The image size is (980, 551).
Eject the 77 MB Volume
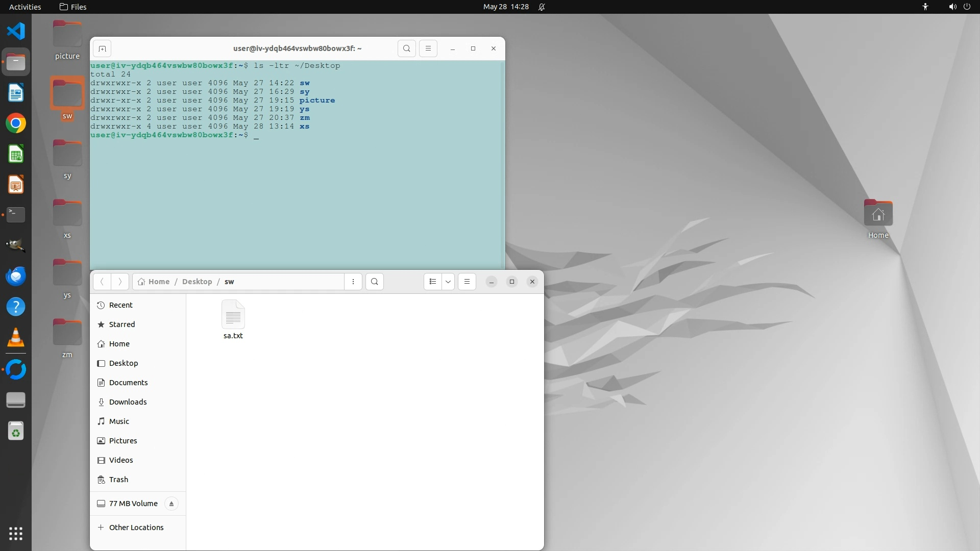click(171, 504)
